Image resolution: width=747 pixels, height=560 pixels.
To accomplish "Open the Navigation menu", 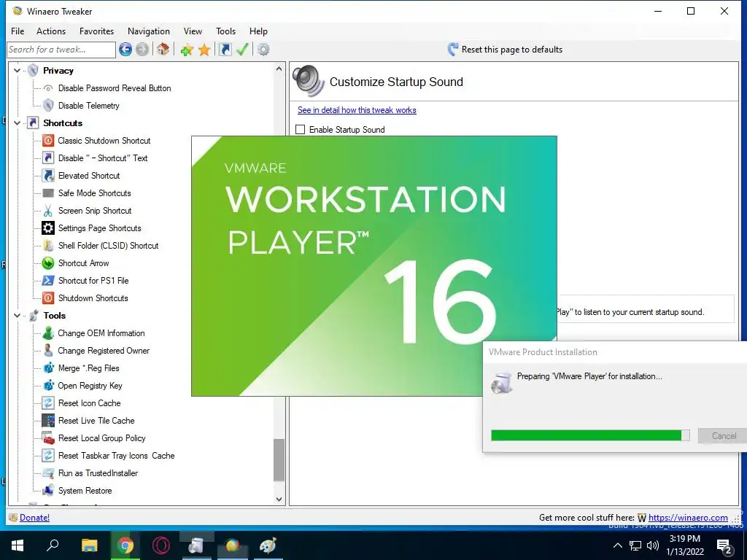I will click(x=149, y=31).
